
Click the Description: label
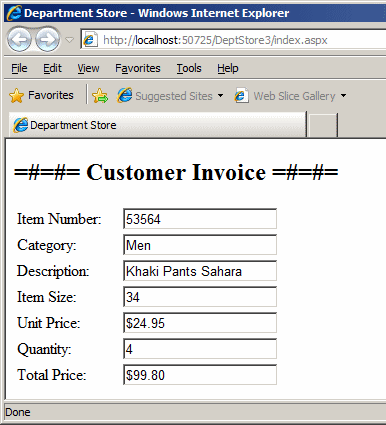coord(53,271)
